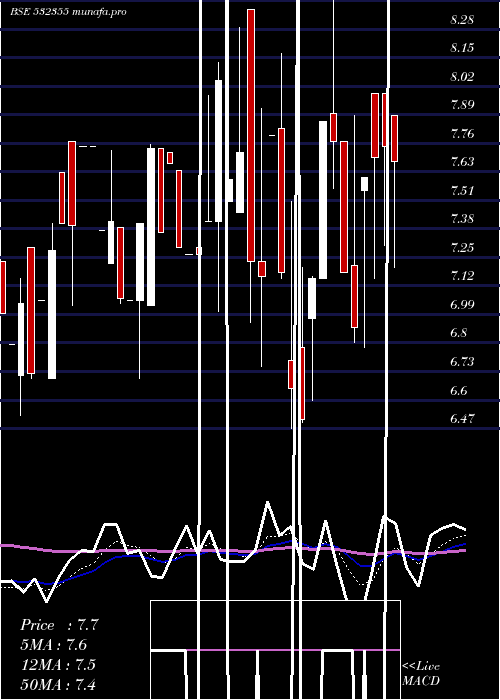This screenshot has height=700, width=500.
Task: Click the 7.12 price axis label
Action: click(462, 276)
